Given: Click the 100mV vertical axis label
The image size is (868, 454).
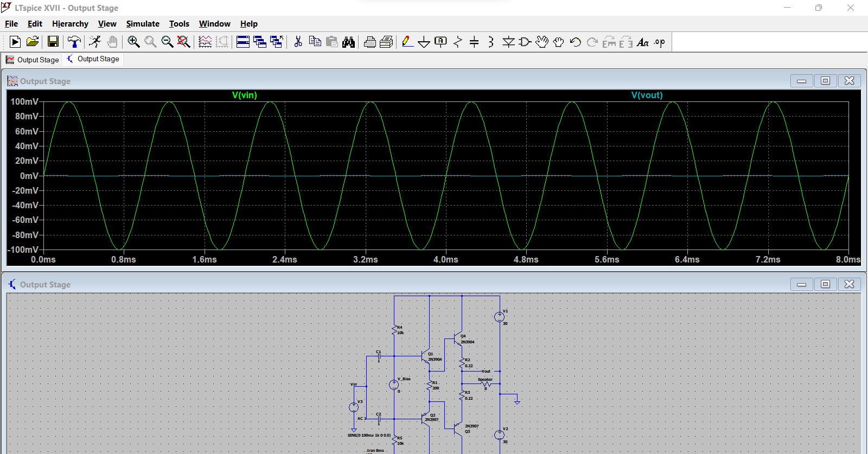Looking at the screenshot, I should [24, 101].
